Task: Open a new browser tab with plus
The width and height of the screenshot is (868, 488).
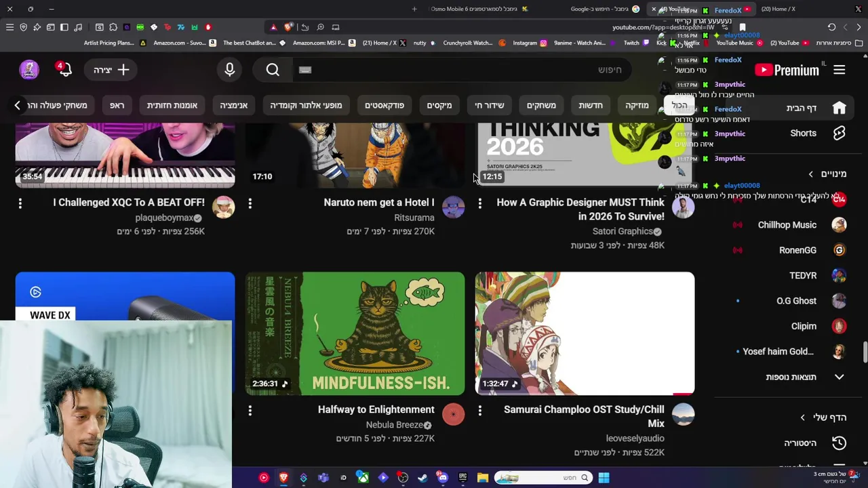Action: pos(414,9)
